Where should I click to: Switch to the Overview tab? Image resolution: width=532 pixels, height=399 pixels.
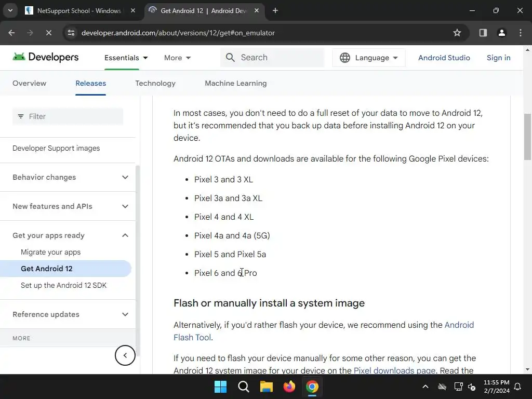point(29,83)
